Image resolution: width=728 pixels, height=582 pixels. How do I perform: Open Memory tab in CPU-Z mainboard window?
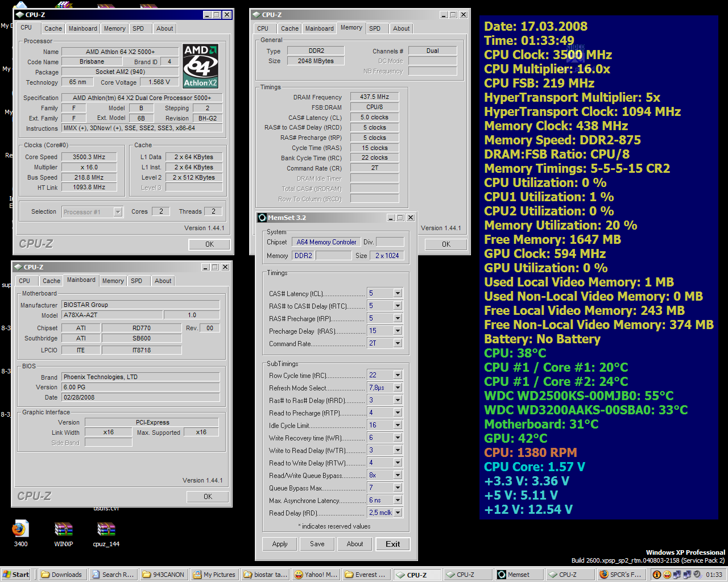point(113,281)
